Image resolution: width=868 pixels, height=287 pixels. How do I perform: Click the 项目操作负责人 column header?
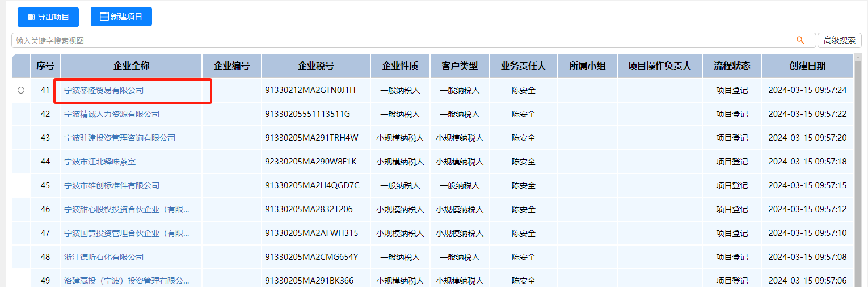(660, 66)
